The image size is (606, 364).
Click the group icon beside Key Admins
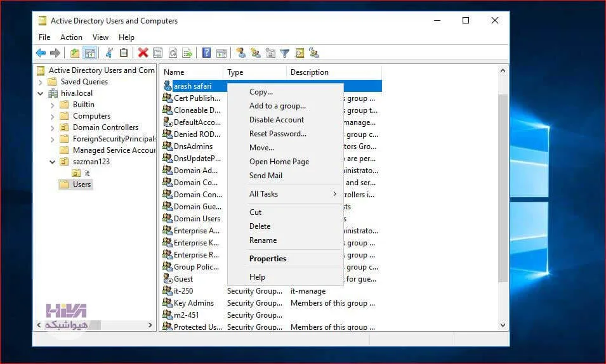168,302
